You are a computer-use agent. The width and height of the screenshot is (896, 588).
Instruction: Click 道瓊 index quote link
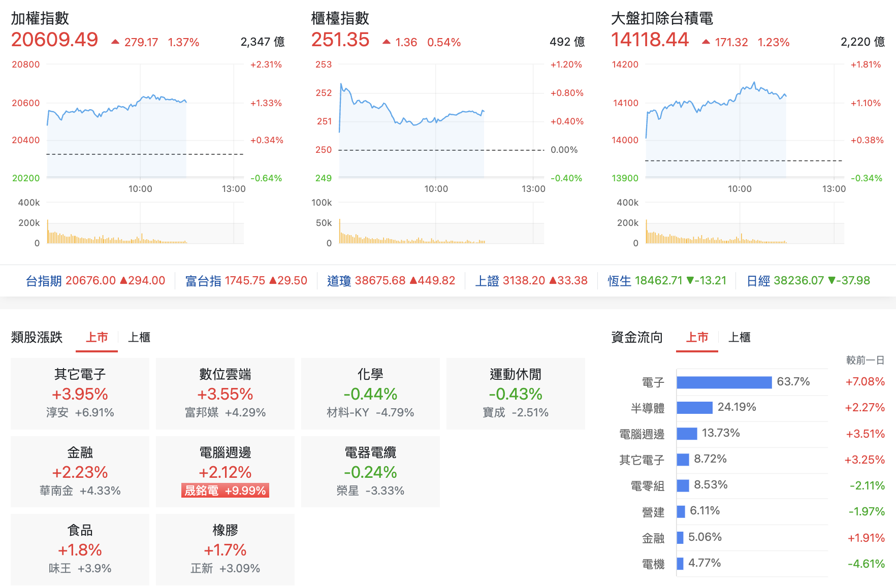[x=391, y=281]
